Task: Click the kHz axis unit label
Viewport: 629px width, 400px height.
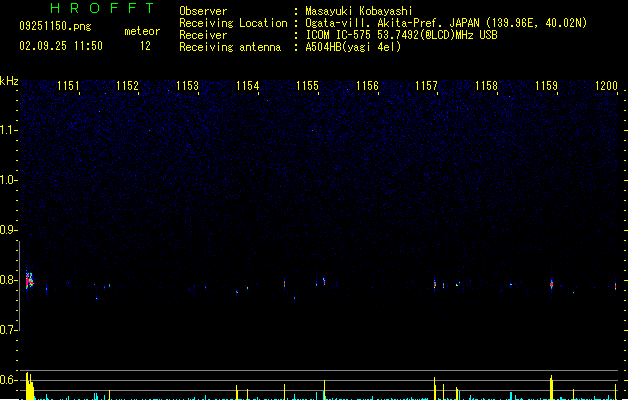Action: pyautogui.click(x=9, y=81)
